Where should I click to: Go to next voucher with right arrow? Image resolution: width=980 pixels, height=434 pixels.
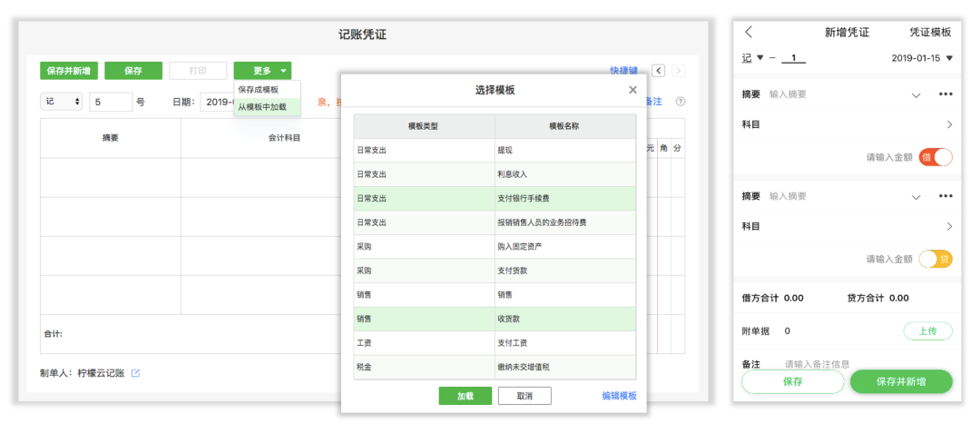point(678,71)
